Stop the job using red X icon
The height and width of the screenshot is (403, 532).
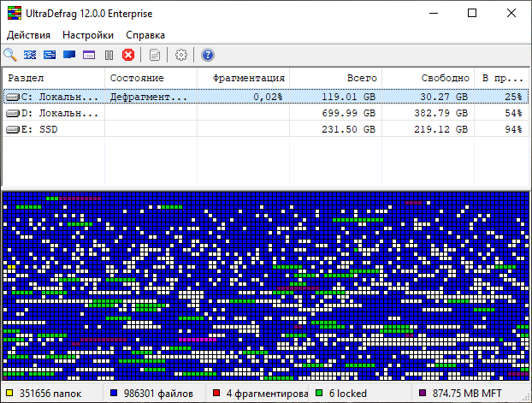point(128,55)
